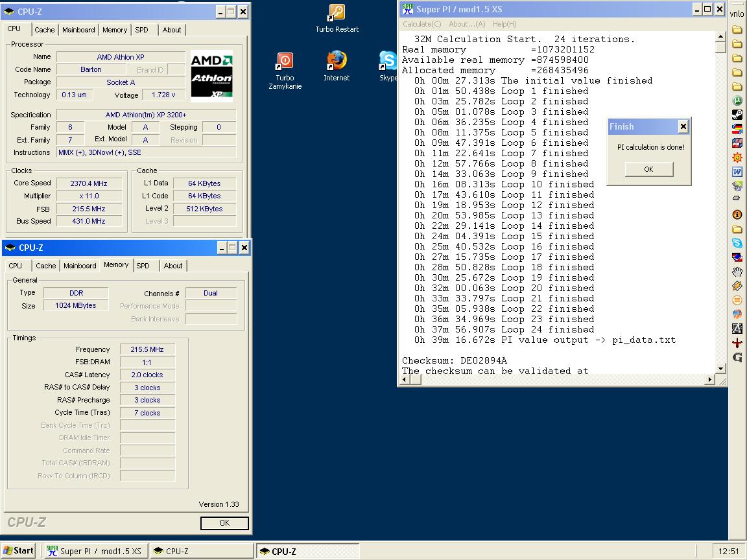
Task: Switch to Mainboard tab in top CPU-Z window
Action: coord(78,30)
